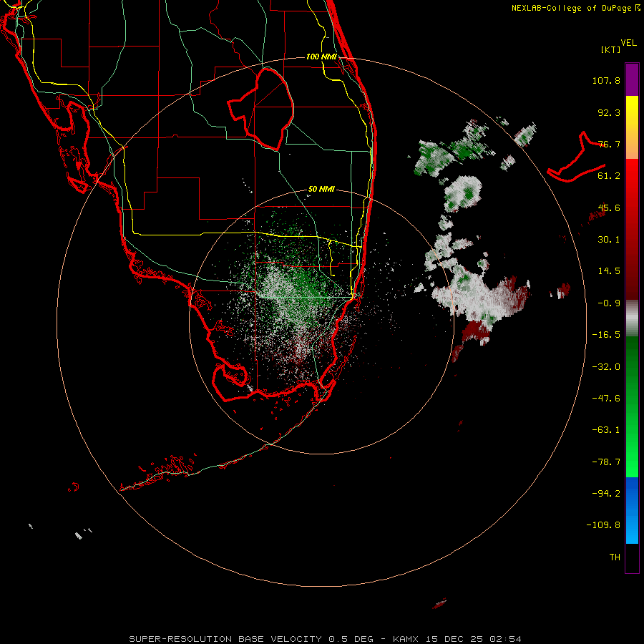Pick the purple segment of velocity color bar
This screenshot has width=644, height=644.
point(632,79)
